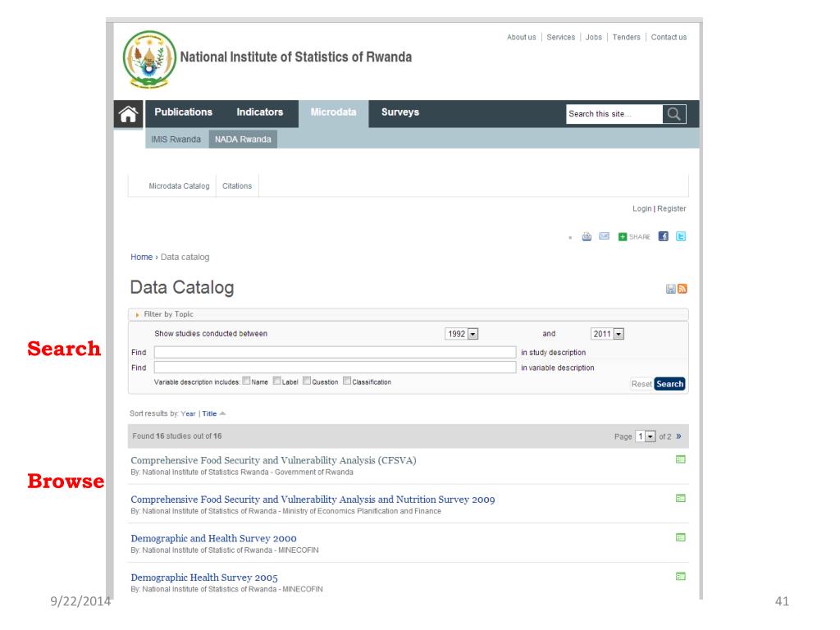
Task: Open the Surveys menu
Action: click(400, 112)
